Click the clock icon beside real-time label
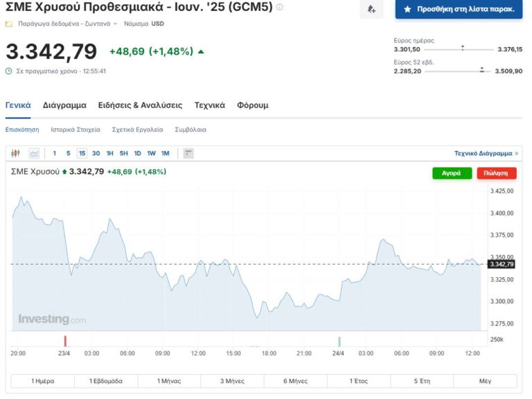 9,71
